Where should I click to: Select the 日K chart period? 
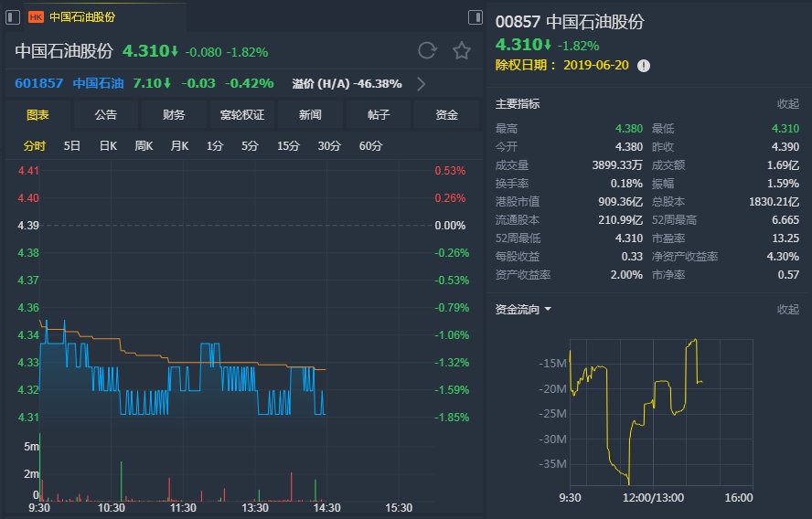108,146
